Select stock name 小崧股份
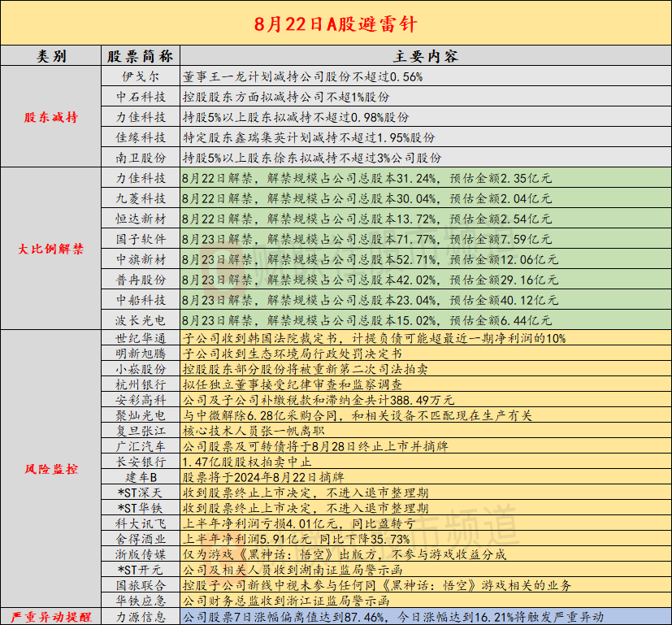Screen dimensions: 672x625 pos(141,369)
